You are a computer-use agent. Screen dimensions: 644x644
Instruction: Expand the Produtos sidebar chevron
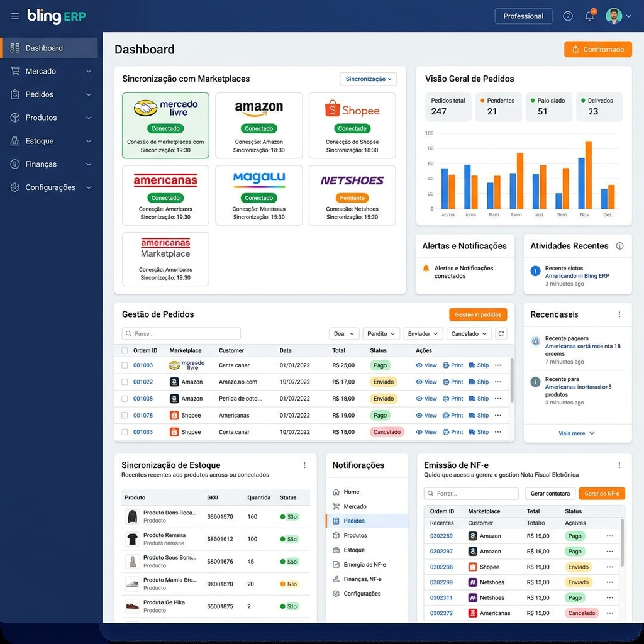[x=89, y=118]
